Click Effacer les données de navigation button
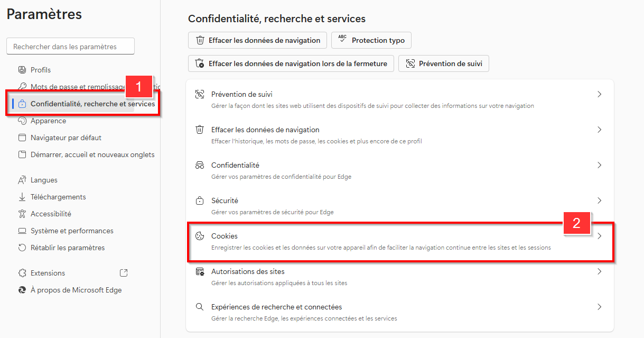Screen dimensions: 644x338 point(257,40)
